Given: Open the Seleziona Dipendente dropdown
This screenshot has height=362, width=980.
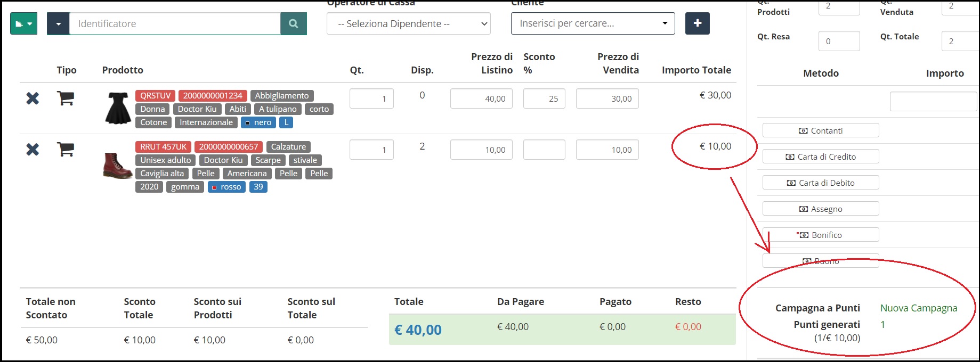Looking at the screenshot, I should (x=409, y=23).
